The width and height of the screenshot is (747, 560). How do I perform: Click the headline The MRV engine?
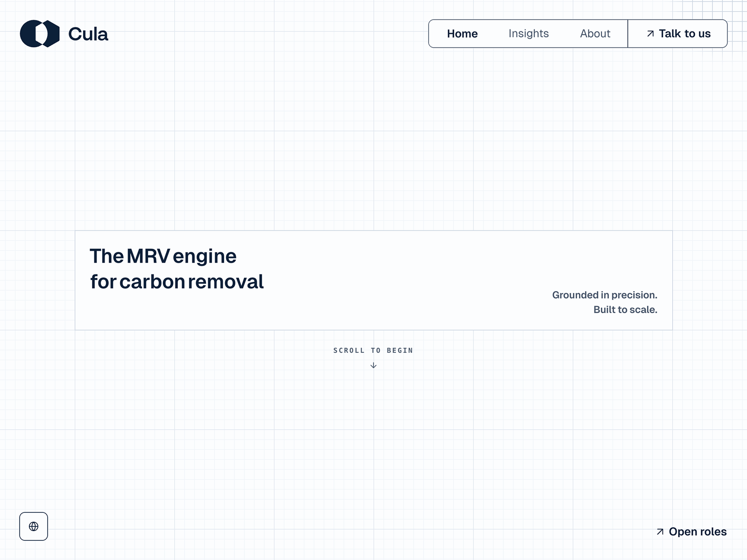(x=163, y=256)
